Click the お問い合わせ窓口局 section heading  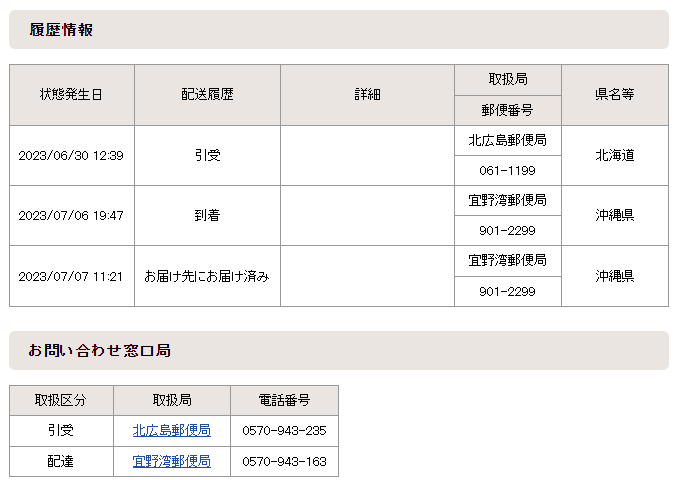(x=99, y=351)
